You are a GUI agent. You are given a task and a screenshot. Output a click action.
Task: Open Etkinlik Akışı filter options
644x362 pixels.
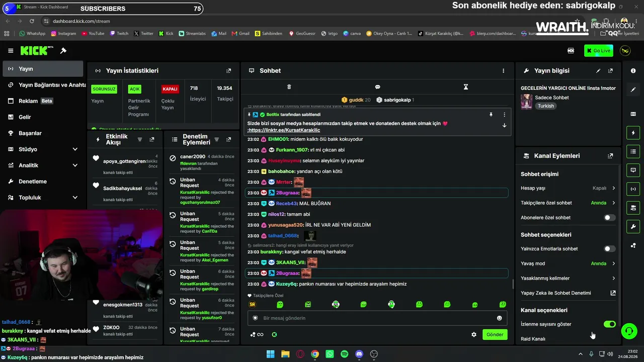point(140,139)
